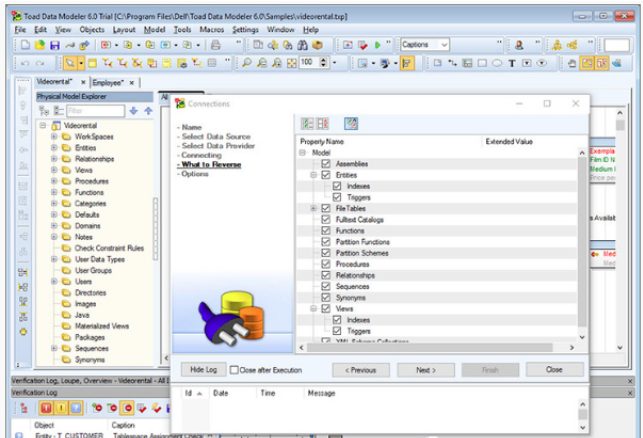
Task: Open a model with the folder icon
Action: coord(40,45)
